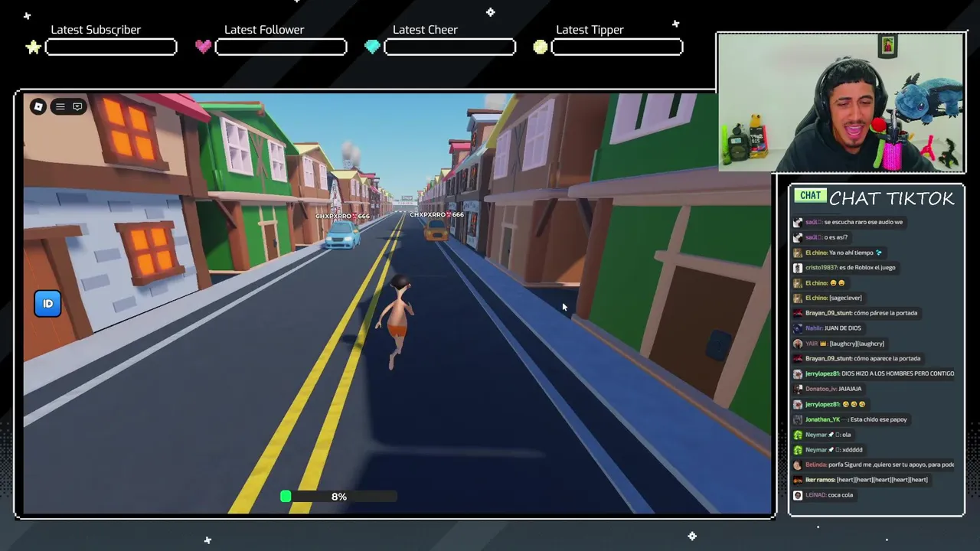Screen dimensions: 980x551
Task: Click the blue car on the street
Action: coord(341,236)
